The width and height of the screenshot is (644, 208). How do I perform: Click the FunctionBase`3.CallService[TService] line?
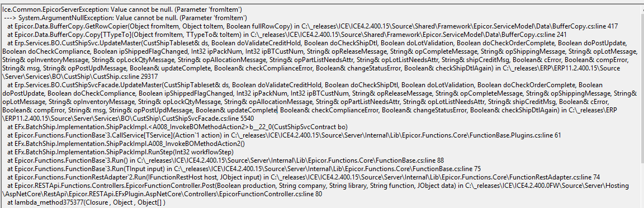click(x=284, y=135)
